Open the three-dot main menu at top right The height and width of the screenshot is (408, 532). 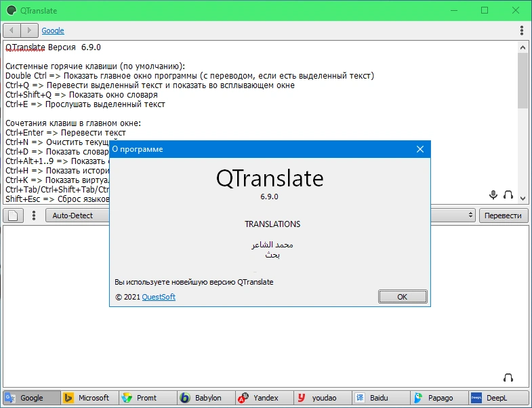pos(521,30)
